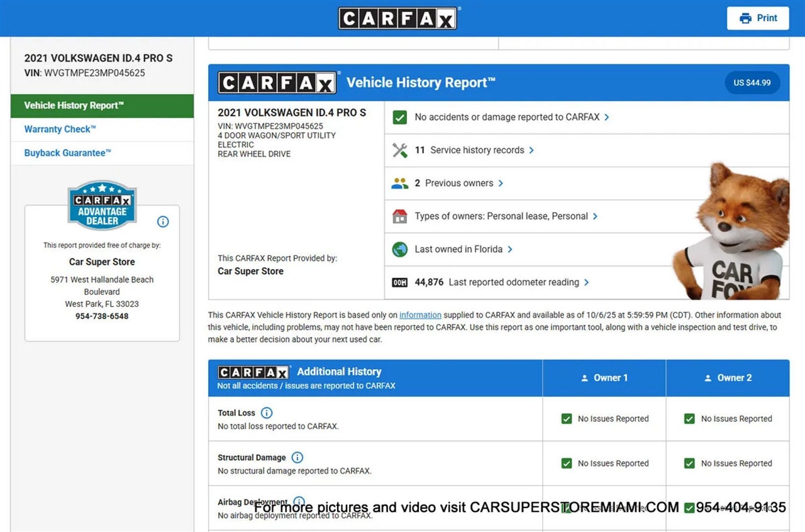Click the green no accidents checkmark

[x=399, y=118]
